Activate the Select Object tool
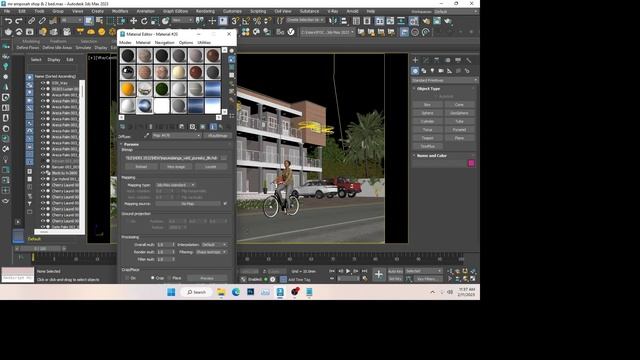 click(x=89, y=20)
